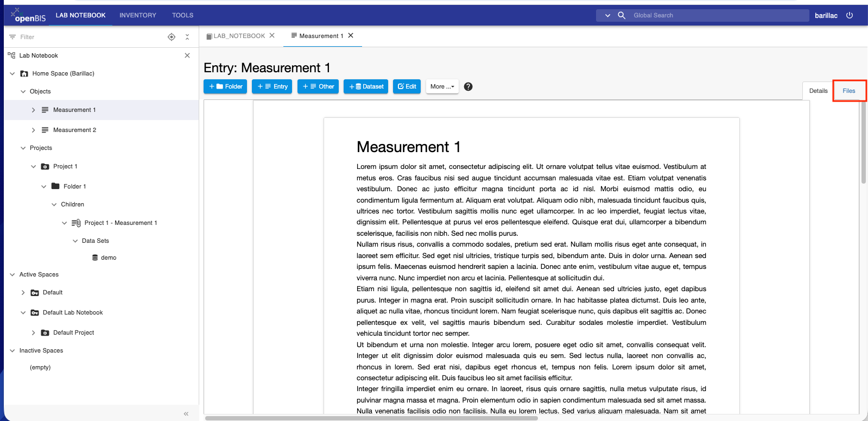Click the Global Search magnifier icon
The height and width of the screenshot is (421, 868).
622,15
